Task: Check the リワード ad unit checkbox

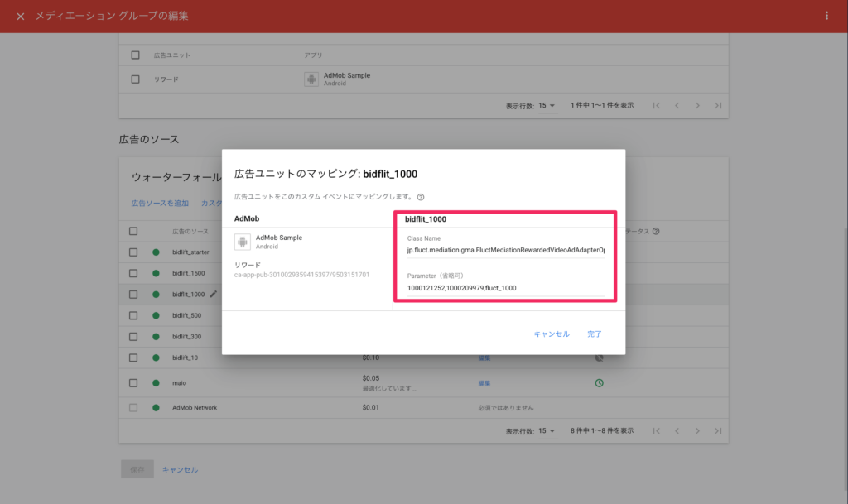Action: pyautogui.click(x=135, y=79)
